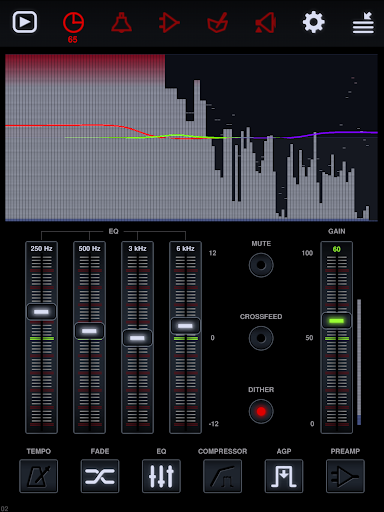Image resolution: width=384 pixels, height=512 pixels.
Task: Open the COMPRESSOR panel
Action: click(x=223, y=476)
